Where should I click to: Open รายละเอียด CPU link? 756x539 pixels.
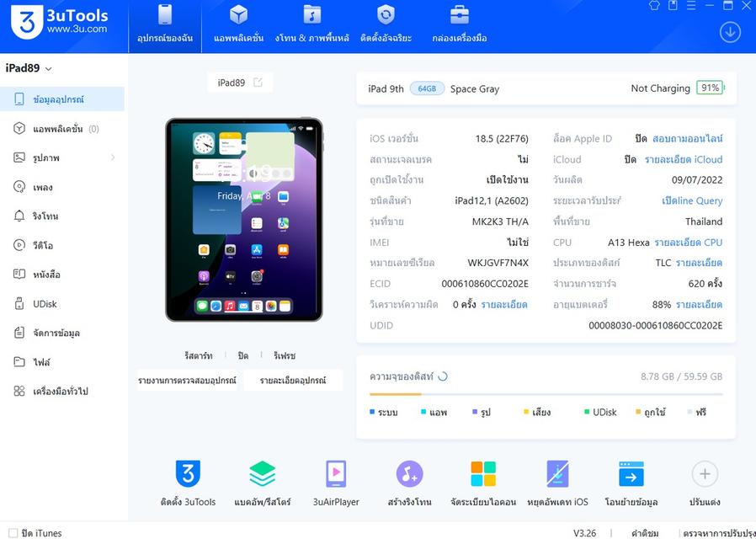click(689, 243)
